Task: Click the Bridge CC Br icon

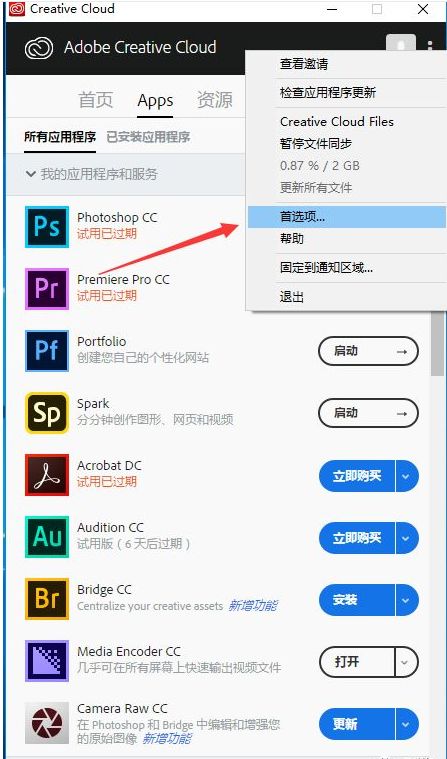Action: 46,599
